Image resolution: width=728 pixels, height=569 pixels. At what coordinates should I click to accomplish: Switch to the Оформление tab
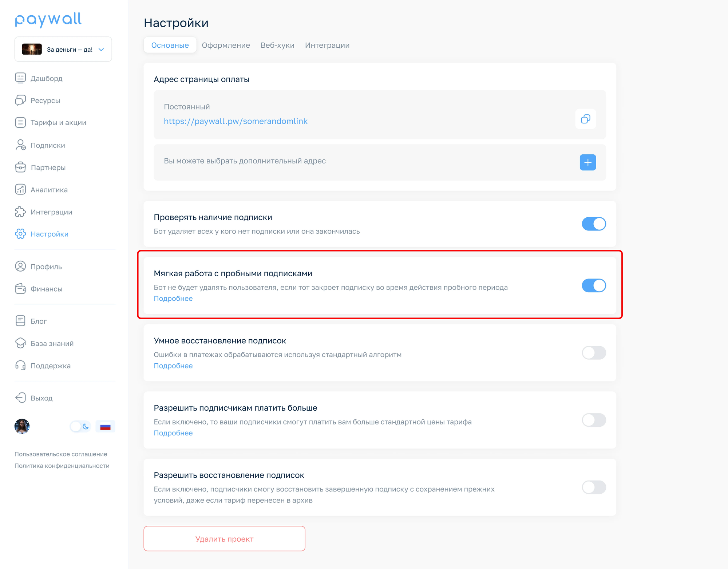(226, 45)
